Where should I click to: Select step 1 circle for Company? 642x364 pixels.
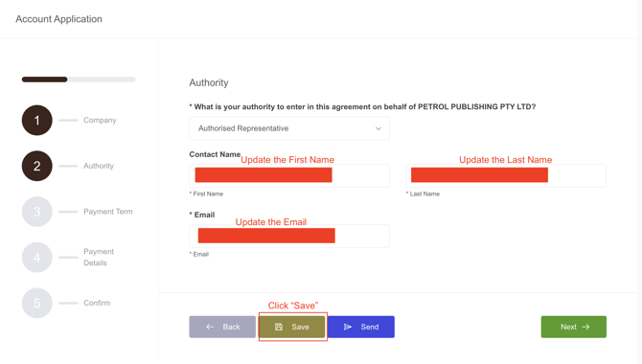tap(36, 121)
